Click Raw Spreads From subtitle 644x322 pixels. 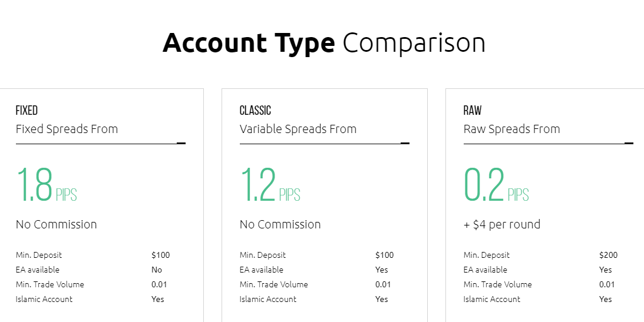512,129
